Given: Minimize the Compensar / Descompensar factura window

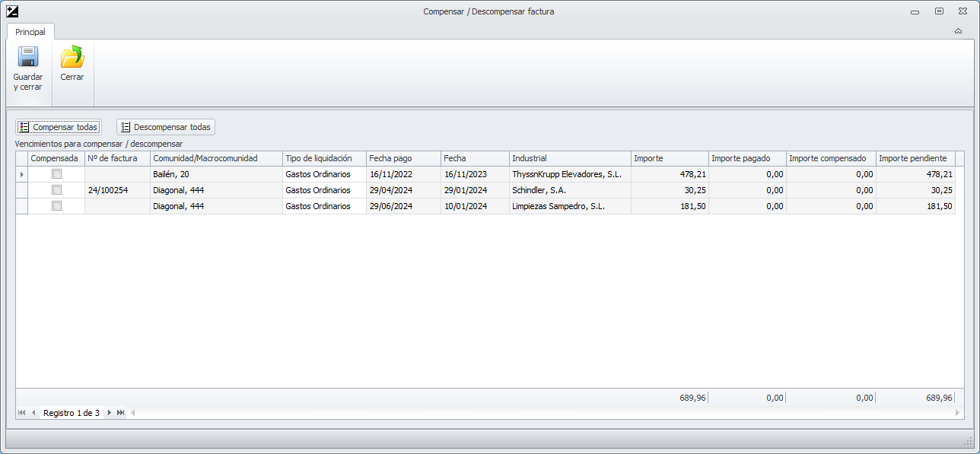Looking at the screenshot, I should pos(915,11).
